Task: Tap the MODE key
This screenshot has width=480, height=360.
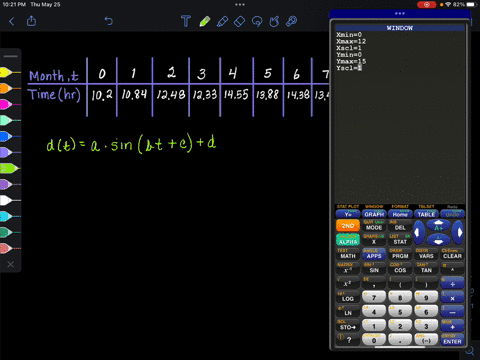Action: pyautogui.click(x=374, y=227)
